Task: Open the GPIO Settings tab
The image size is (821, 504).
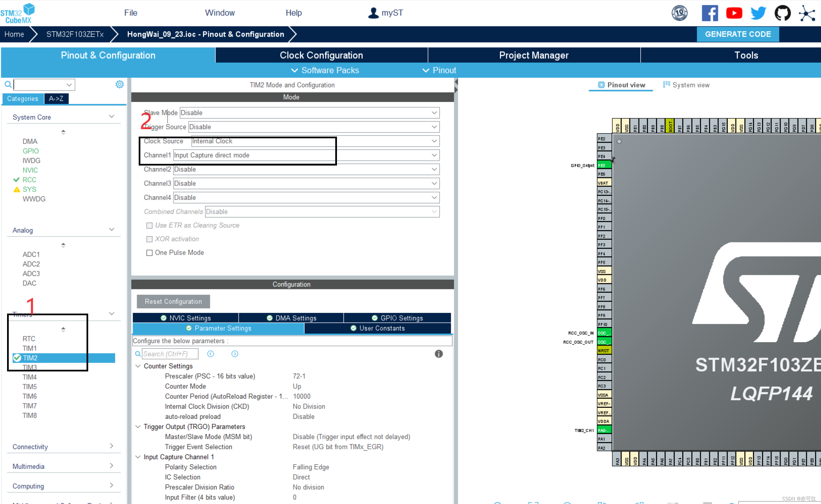Action: tap(398, 318)
